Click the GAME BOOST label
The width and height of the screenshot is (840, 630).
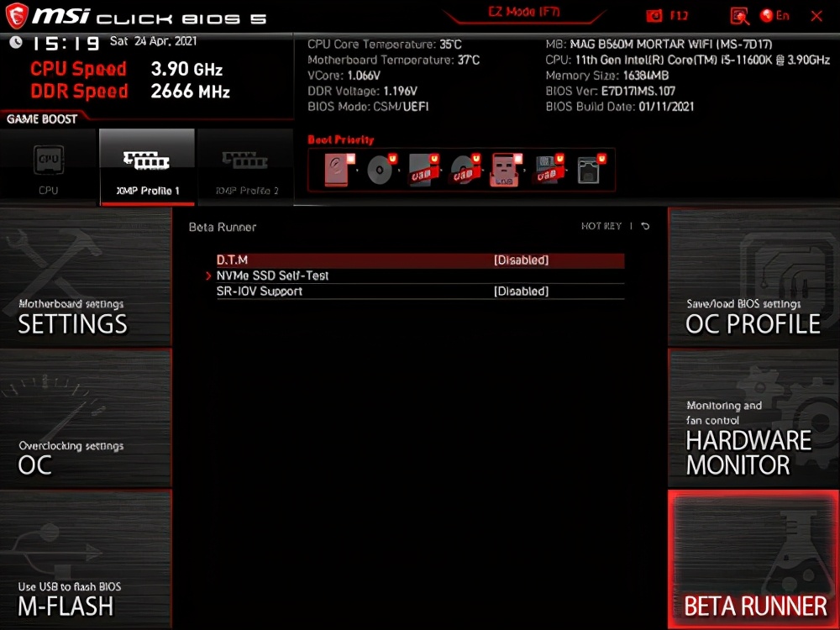click(x=42, y=119)
